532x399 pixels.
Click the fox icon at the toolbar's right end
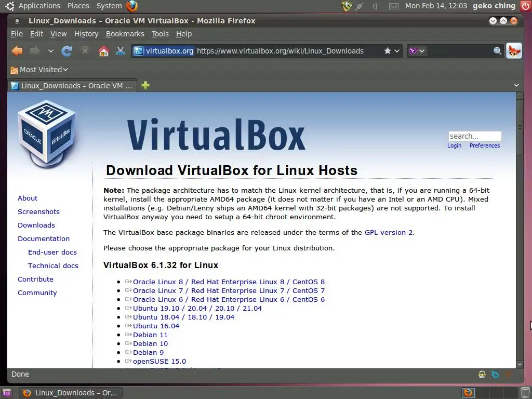[x=514, y=51]
